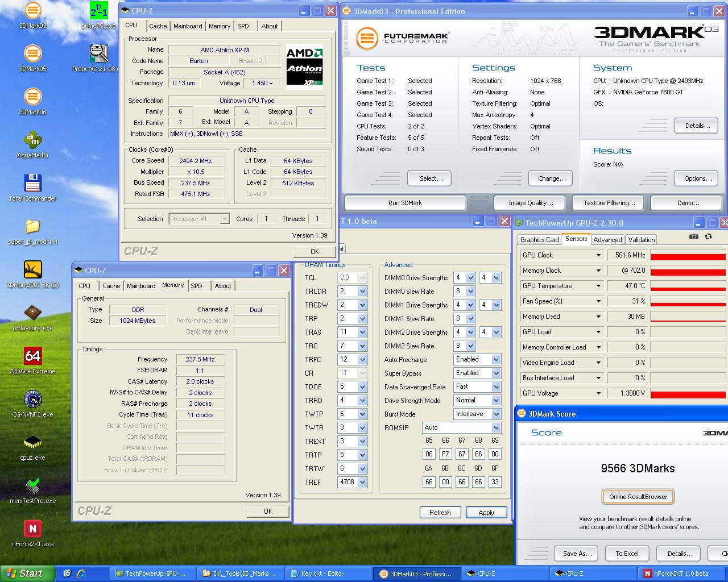Viewport: 728px width, 582px height.
Task: Click Apply in nForce2XT window
Action: point(486,512)
